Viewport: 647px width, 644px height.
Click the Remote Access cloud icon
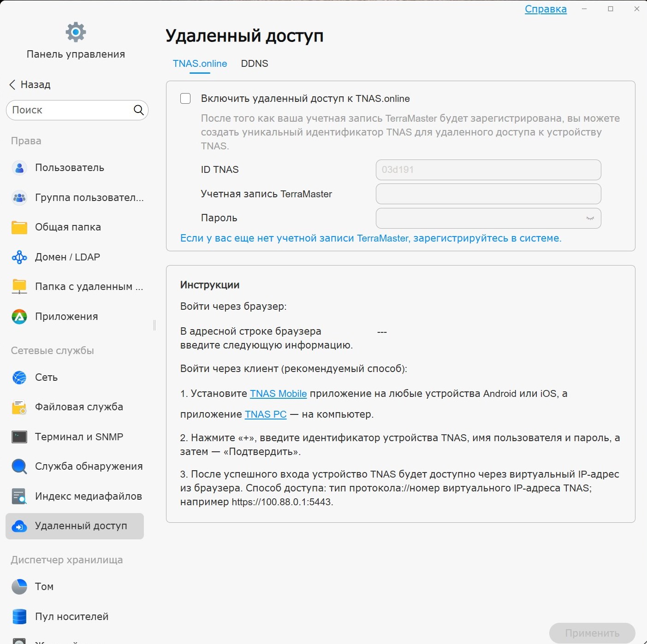tap(19, 526)
